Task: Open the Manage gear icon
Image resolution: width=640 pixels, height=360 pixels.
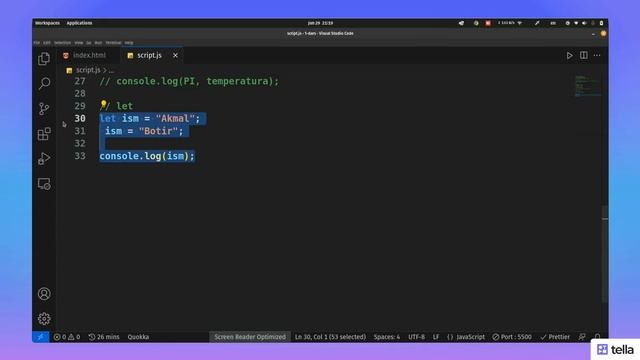Action: (44, 318)
